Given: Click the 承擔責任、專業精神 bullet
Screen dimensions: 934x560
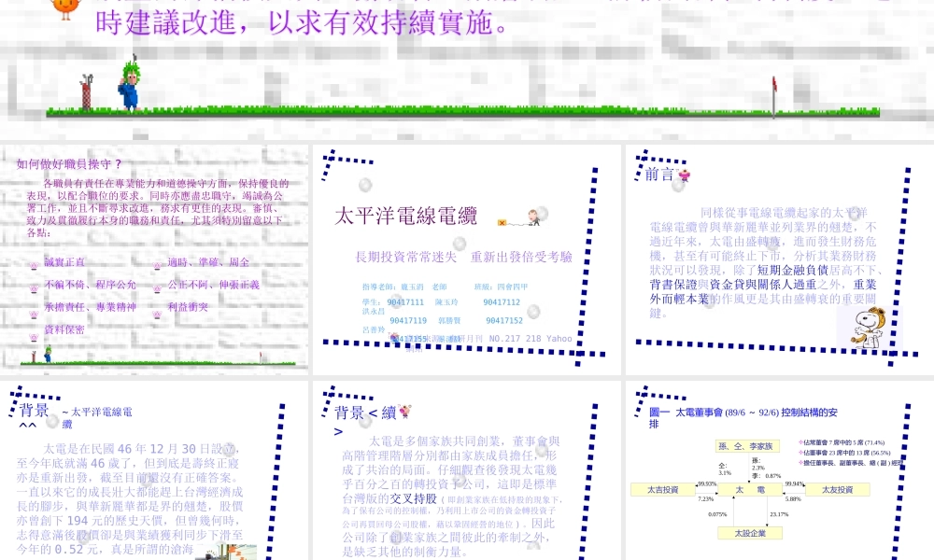Looking at the screenshot, I should click(x=90, y=308).
